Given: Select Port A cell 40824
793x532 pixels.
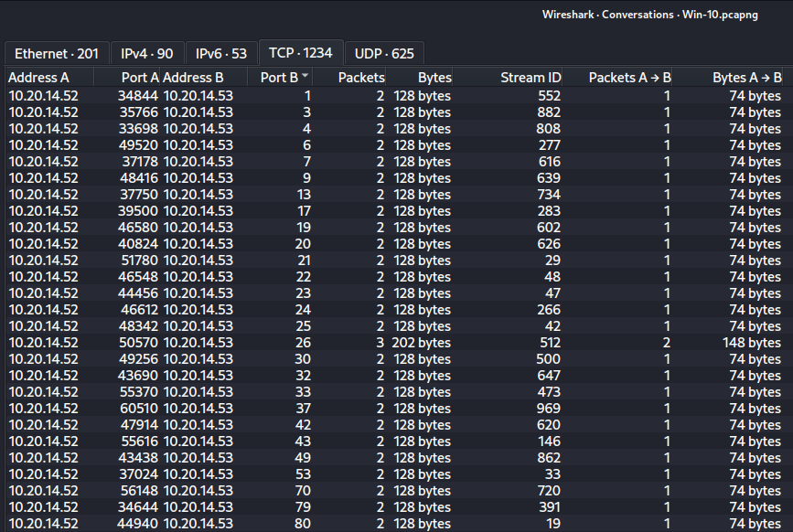Looking at the screenshot, I should 138,244.
